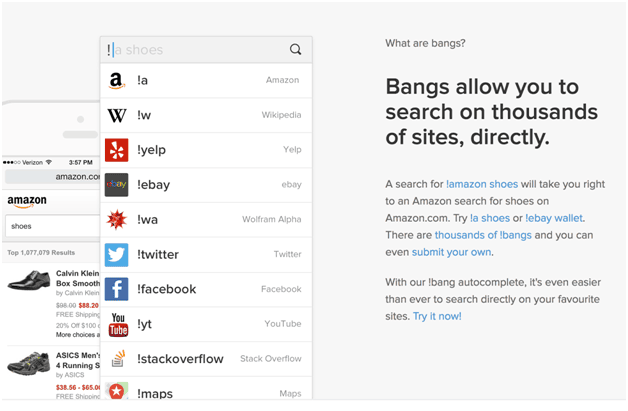Select the Wolfram Alpha icon
The image size is (628, 411).
(117, 220)
